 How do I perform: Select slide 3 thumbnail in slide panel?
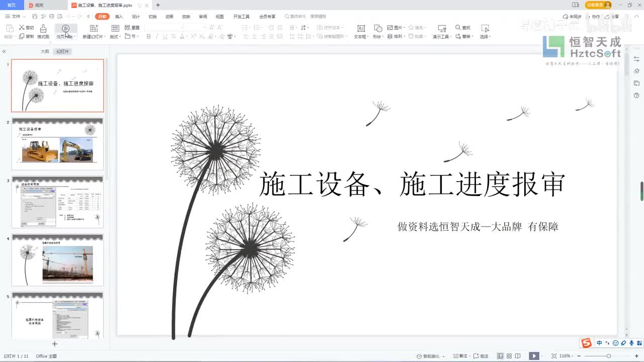pos(57,202)
